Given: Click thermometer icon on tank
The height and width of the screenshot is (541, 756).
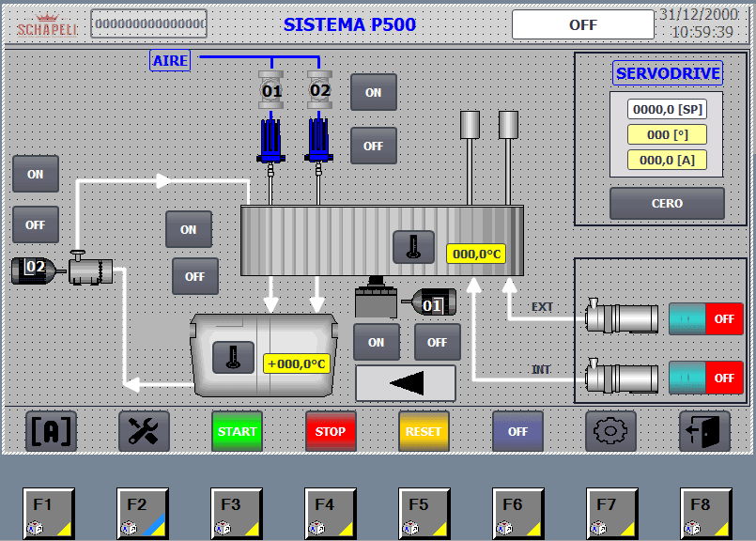Looking at the screenshot, I should click(233, 357).
